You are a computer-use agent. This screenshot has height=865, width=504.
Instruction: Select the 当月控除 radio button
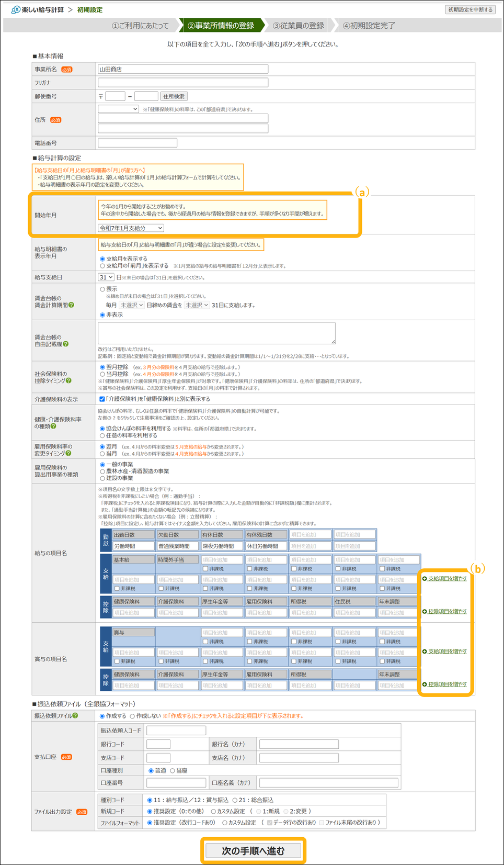(x=102, y=374)
